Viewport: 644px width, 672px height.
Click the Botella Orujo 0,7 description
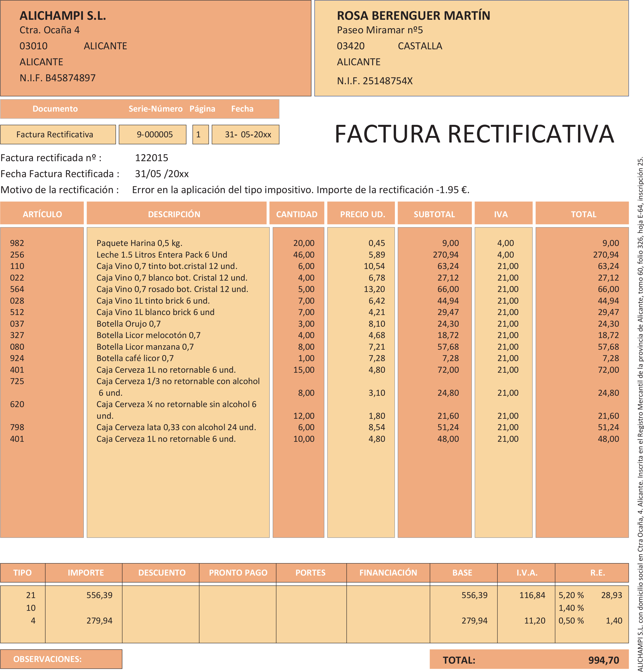click(128, 324)
